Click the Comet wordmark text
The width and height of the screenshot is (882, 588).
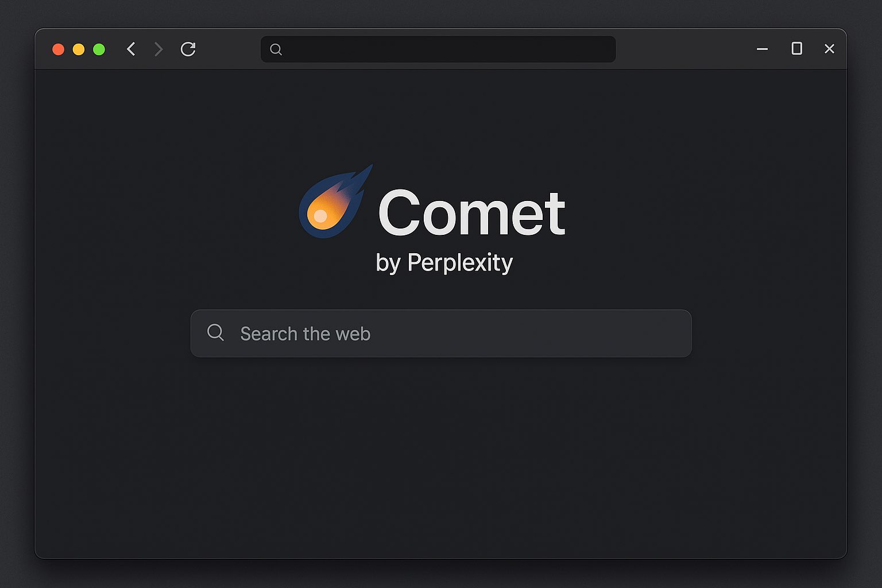point(471,212)
